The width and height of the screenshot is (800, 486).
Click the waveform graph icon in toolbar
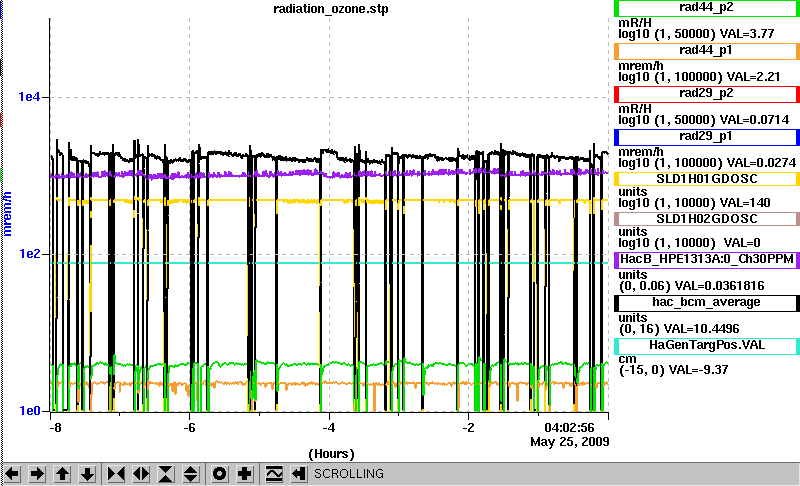pyautogui.click(x=274, y=474)
